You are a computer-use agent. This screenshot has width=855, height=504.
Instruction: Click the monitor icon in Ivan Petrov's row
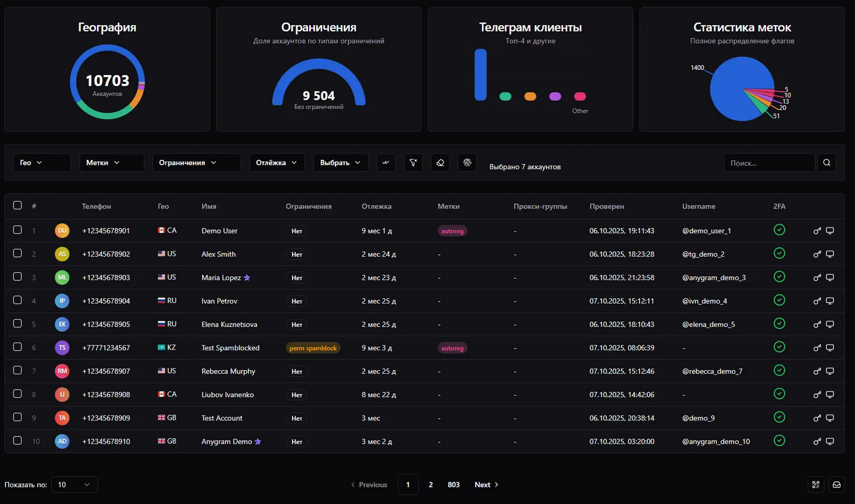click(x=830, y=301)
